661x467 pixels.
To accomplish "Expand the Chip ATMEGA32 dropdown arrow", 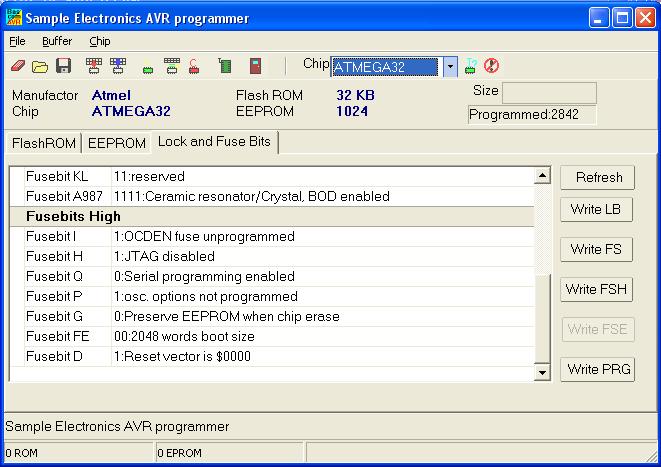I will [450, 67].
